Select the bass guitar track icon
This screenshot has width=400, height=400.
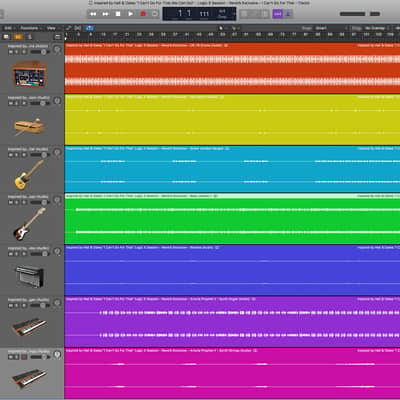(x=29, y=224)
